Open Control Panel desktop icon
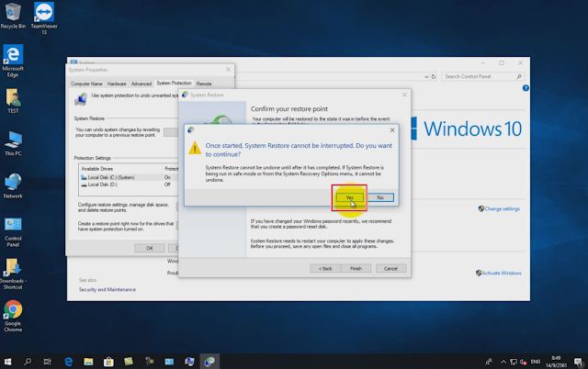The height and width of the screenshot is (369, 588). click(x=13, y=231)
